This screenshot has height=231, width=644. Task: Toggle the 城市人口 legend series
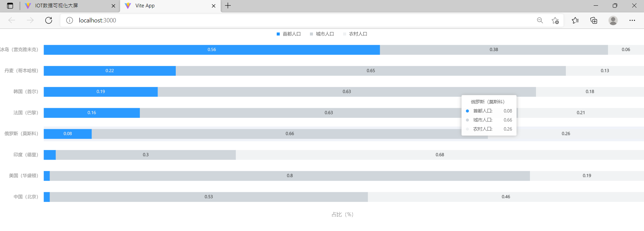point(322,34)
